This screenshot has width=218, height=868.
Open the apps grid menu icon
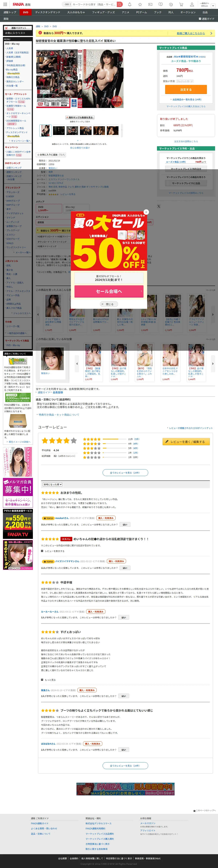pyautogui.click(x=5, y=4)
